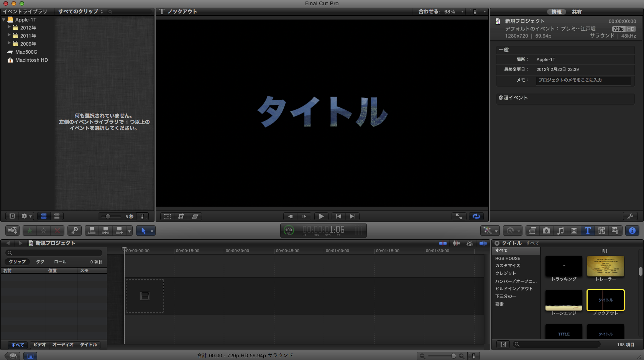Image resolution: width=644 pixels, height=360 pixels.
Task: Open the themes browser
Action: point(615,230)
